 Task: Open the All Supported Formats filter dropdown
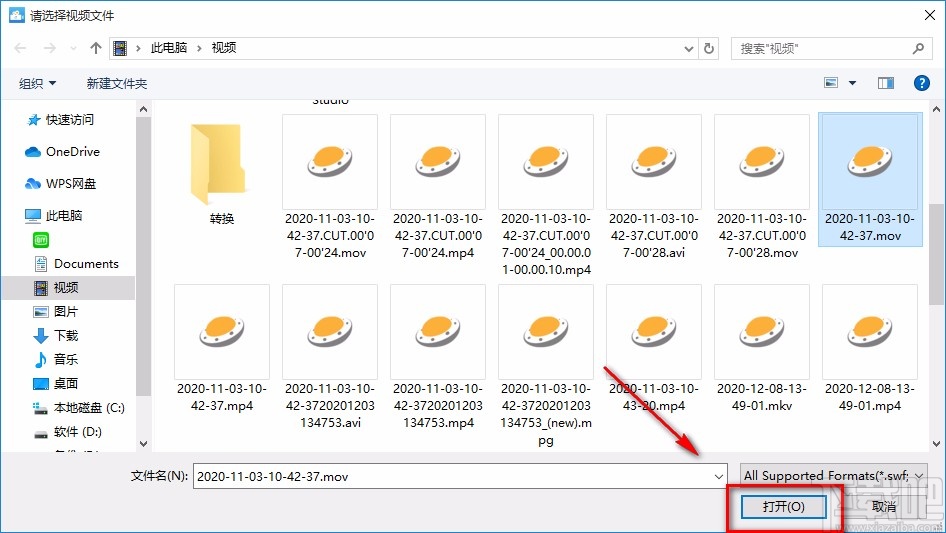click(x=834, y=476)
